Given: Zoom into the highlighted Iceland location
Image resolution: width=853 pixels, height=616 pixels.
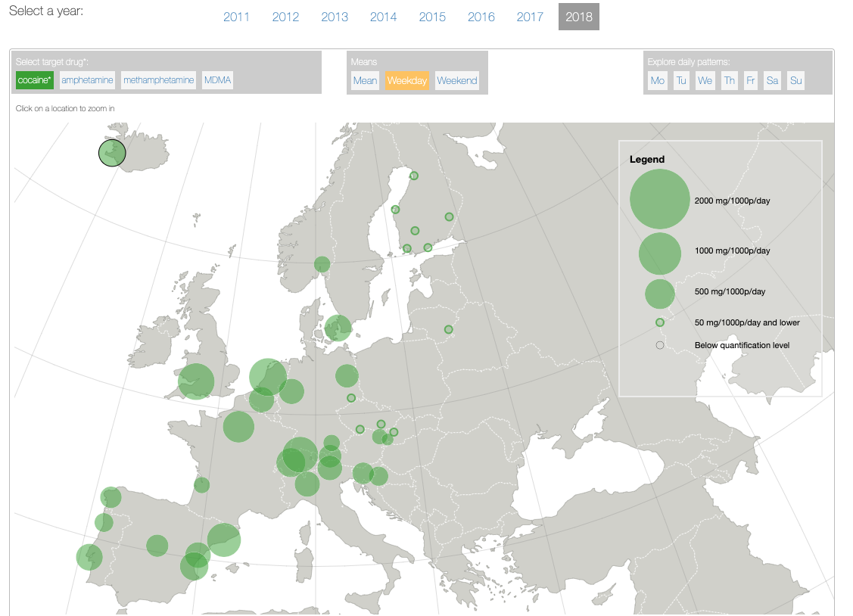Looking at the screenshot, I should (111, 153).
